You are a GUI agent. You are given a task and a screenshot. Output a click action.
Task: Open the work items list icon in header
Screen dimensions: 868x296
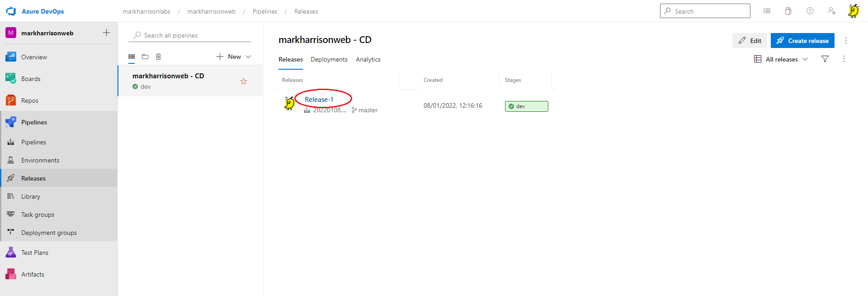point(767,11)
